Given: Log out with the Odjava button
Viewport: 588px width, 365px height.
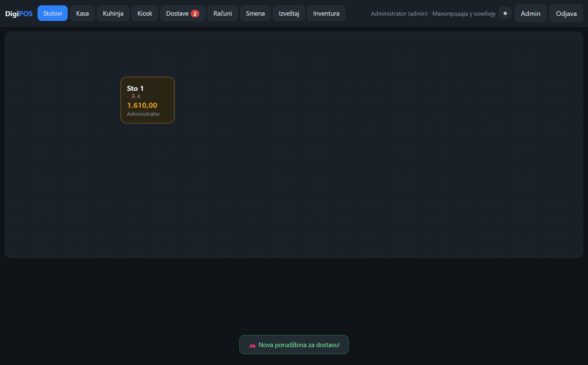Looking at the screenshot, I should [566, 13].
